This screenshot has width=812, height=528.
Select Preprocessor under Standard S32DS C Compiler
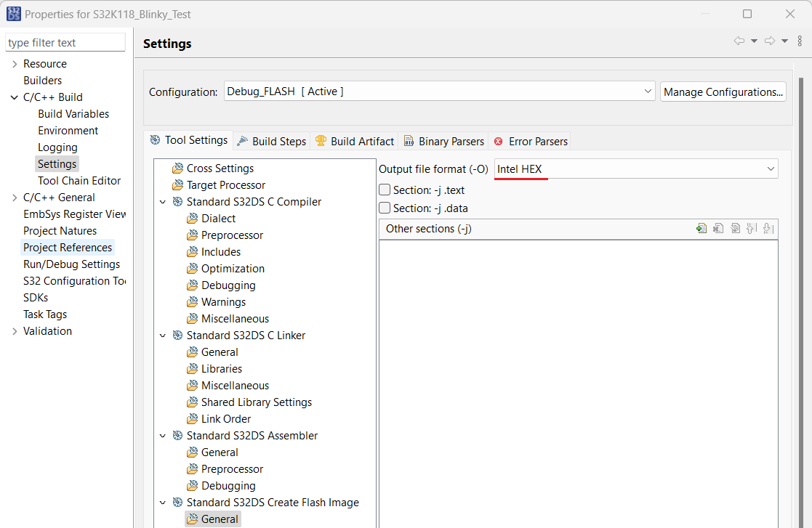coord(232,235)
